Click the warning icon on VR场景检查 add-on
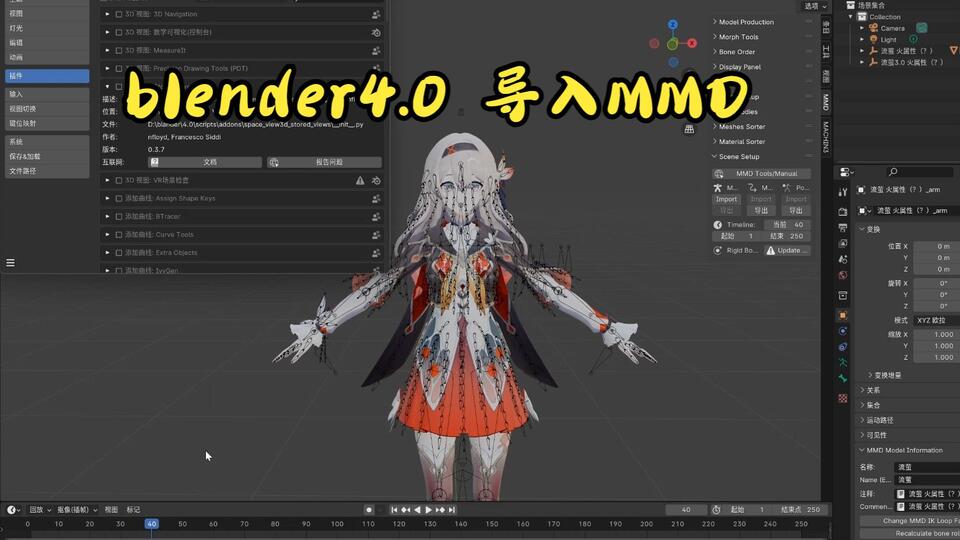 (x=360, y=181)
